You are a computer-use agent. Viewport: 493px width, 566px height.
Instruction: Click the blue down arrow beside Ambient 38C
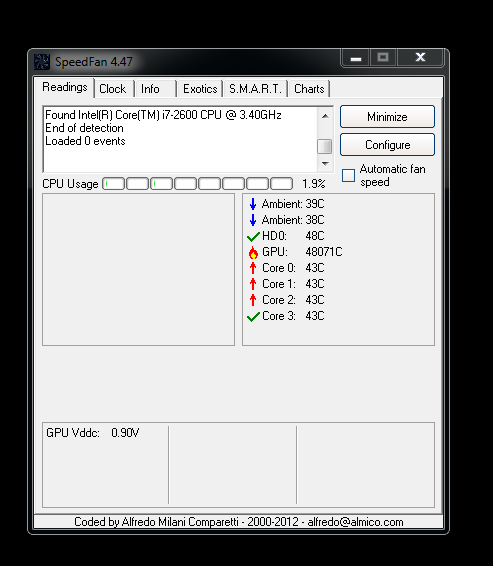pos(253,220)
